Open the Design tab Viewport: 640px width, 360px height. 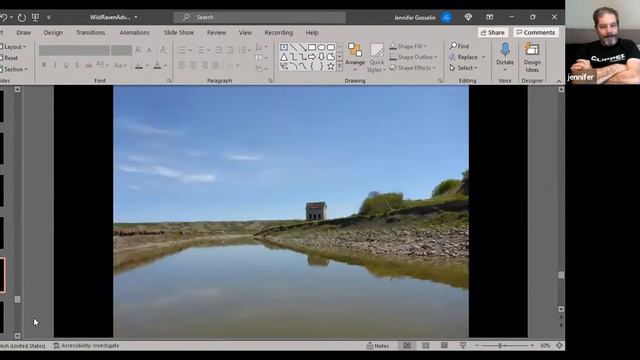point(53,32)
